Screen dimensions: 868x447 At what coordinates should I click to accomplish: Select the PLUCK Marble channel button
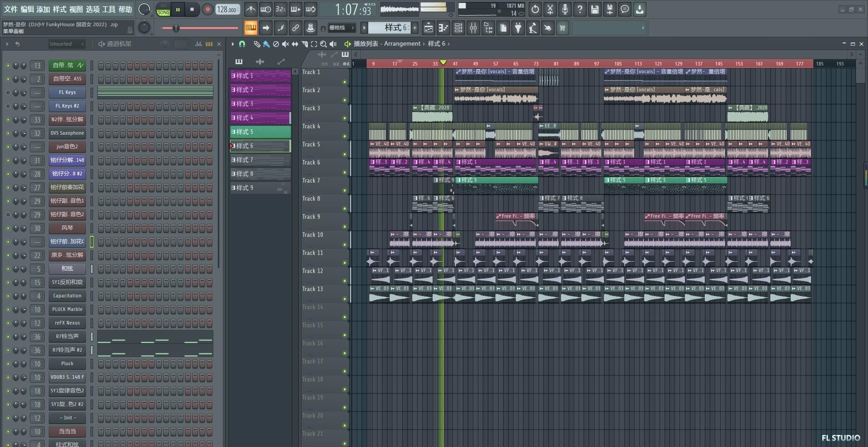click(67, 310)
